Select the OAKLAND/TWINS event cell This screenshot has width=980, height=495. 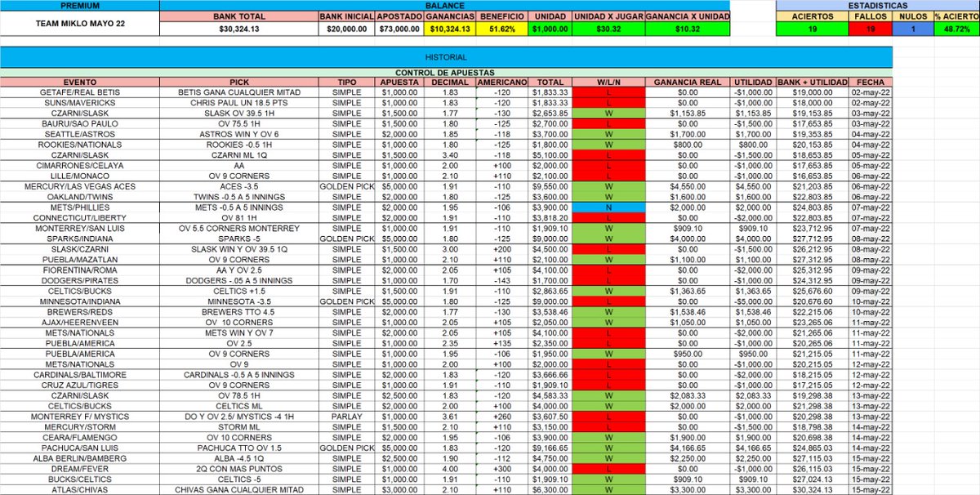click(x=79, y=198)
